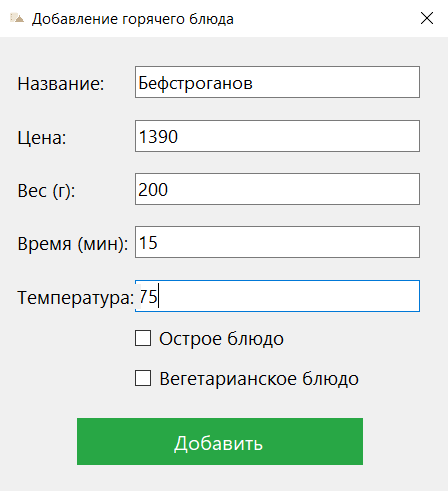This screenshot has width=448, height=491.
Task: Submit the form with the green Добавить button
Action: (220, 441)
